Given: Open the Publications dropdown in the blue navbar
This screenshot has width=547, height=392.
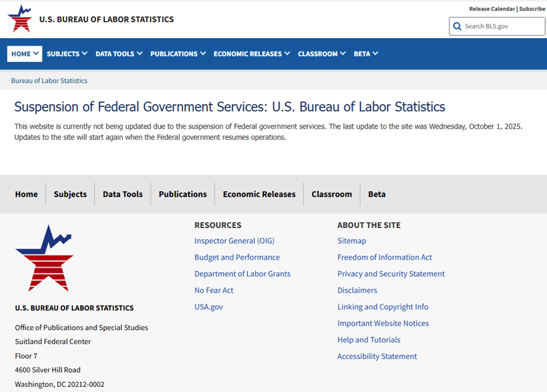Looking at the screenshot, I should 178,54.
